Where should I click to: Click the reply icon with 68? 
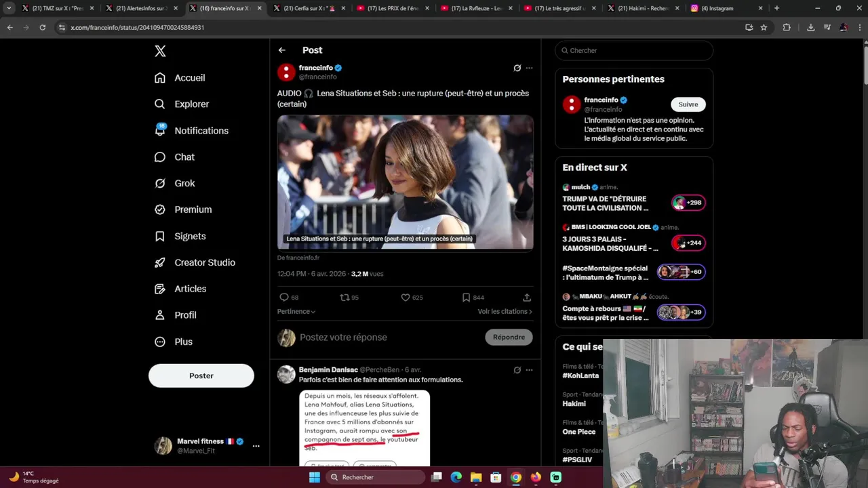point(289,298)
